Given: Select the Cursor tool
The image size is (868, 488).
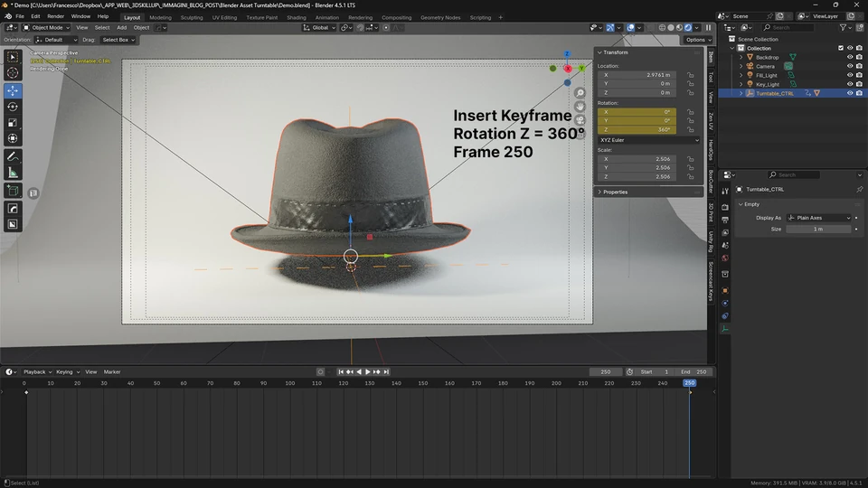Looking at the screenshot, I should (x=13, y=73).
